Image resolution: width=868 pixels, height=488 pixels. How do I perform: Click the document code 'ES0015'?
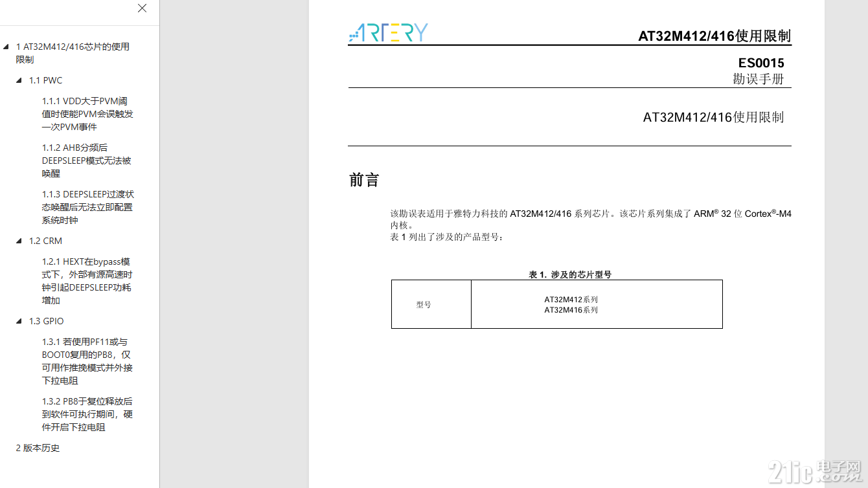[761, 63]
